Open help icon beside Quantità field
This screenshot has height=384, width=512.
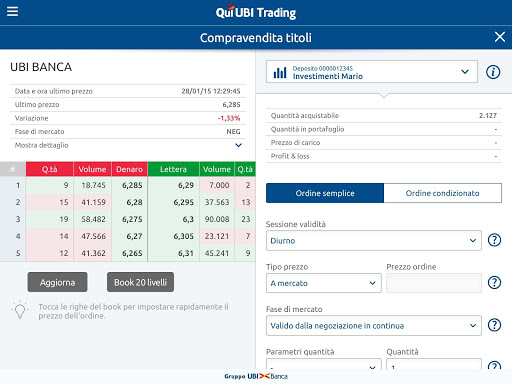[494, 365]
